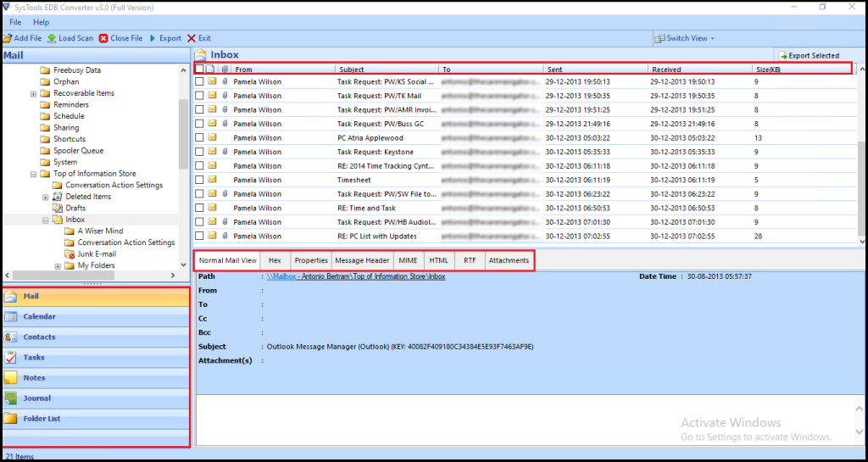
Task: Click the Export arrow icon in toolbar
Action: (x=153, y=38)
